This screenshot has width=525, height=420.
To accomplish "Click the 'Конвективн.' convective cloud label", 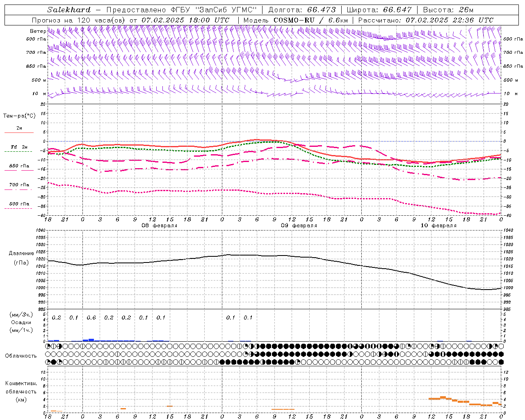I will (21, 383).
